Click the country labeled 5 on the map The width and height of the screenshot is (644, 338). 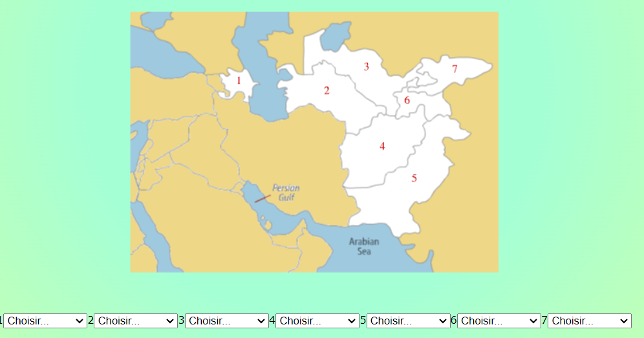tap(414, 178)
